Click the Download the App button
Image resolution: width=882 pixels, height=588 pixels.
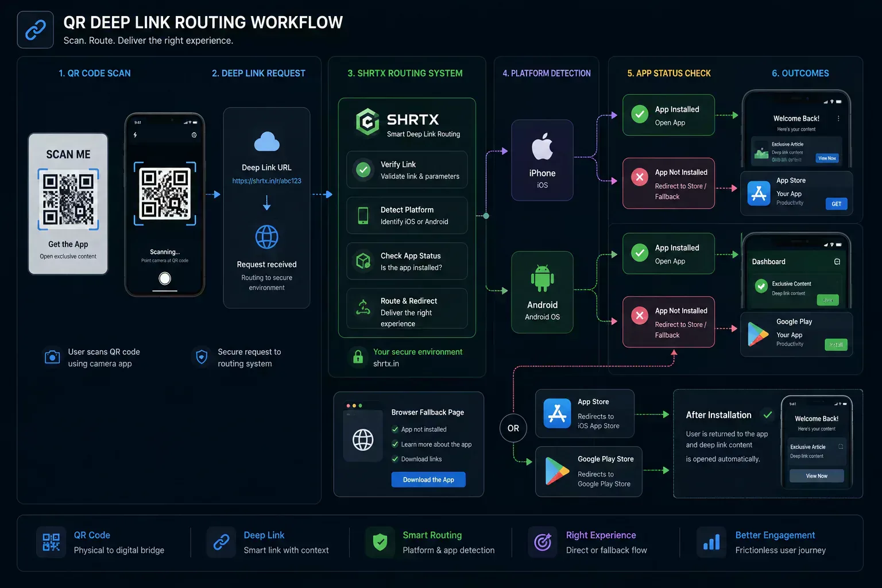[428, 479]
